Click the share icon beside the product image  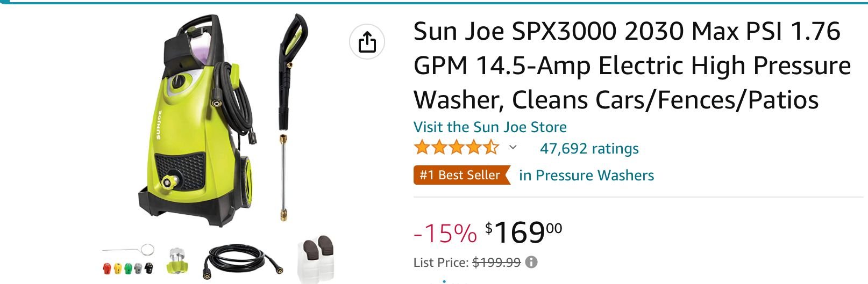[367, 42]
